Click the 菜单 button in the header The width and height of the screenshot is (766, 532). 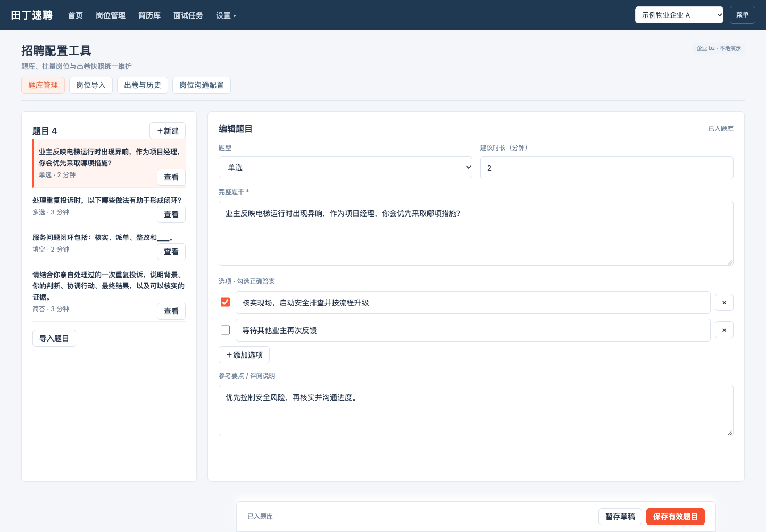pyautogui.click(x=743, y=15)
